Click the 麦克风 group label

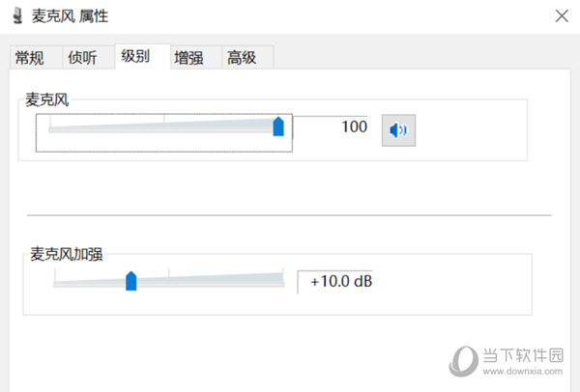pos(47,99)
